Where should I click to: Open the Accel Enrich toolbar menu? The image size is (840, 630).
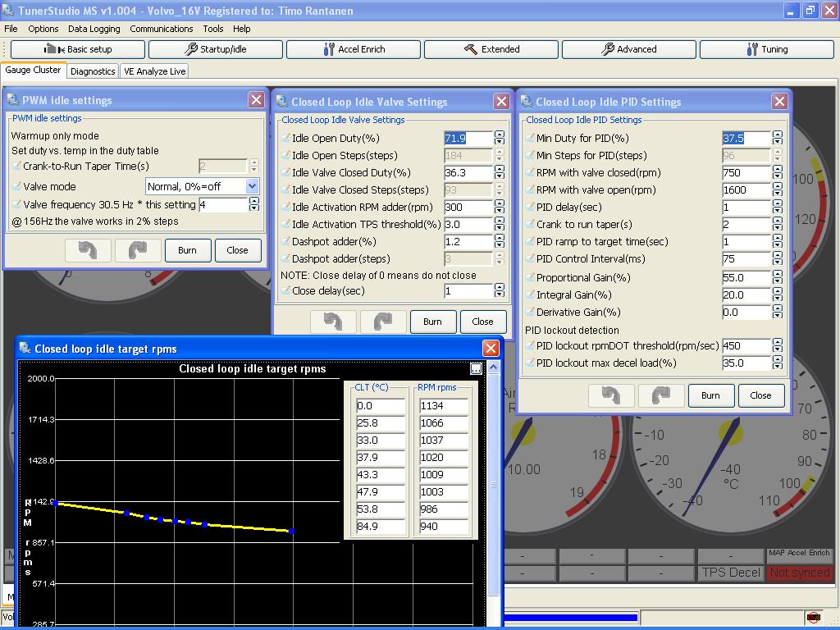click(354, 49)
